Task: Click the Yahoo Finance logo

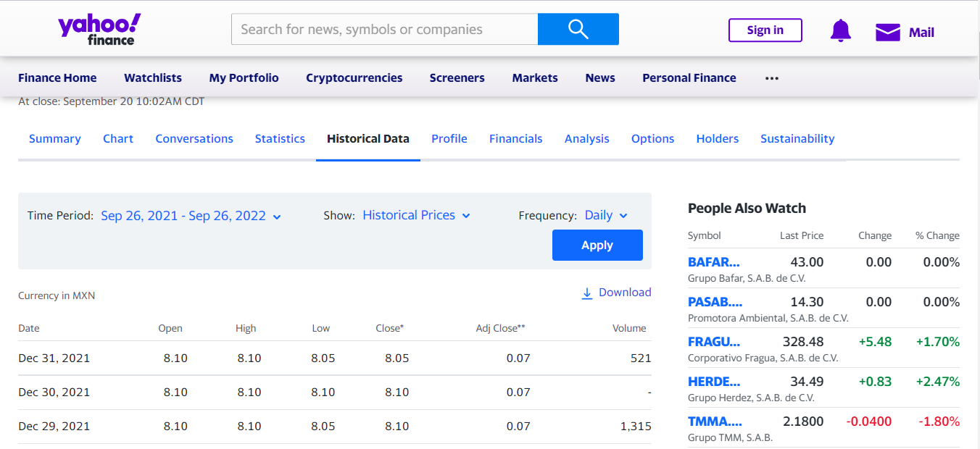Action: (99, 30)
